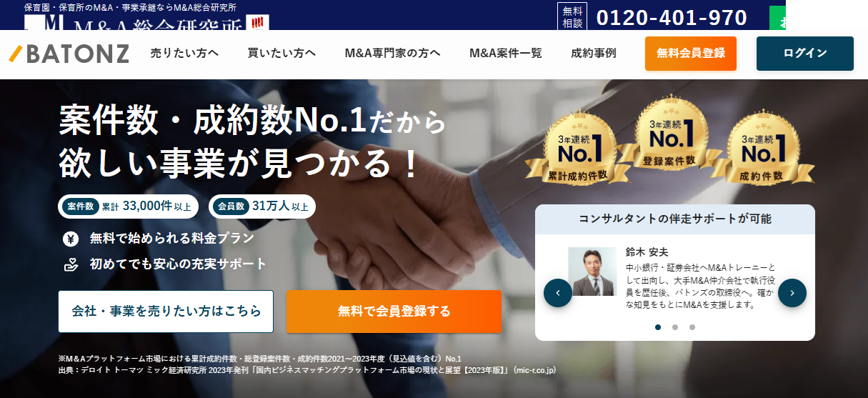Open the M&A専門家の方へ menu

click(x=392, y=54)
